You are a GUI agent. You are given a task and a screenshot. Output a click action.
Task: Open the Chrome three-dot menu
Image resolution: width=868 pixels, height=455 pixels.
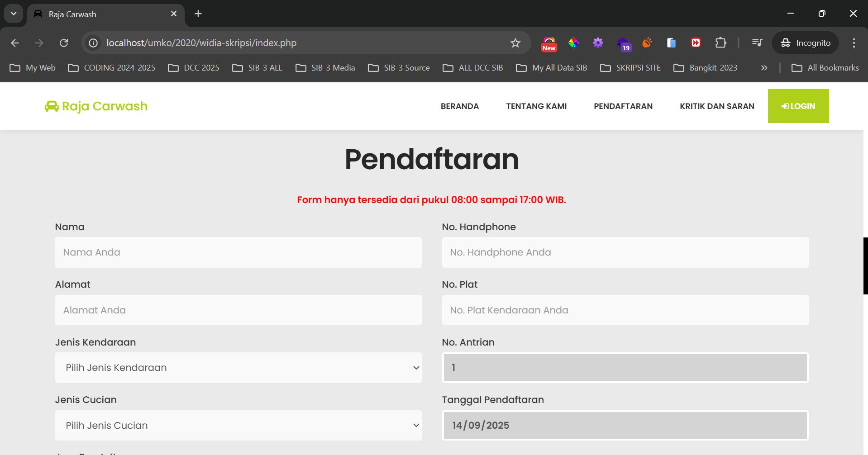[854, 43]
